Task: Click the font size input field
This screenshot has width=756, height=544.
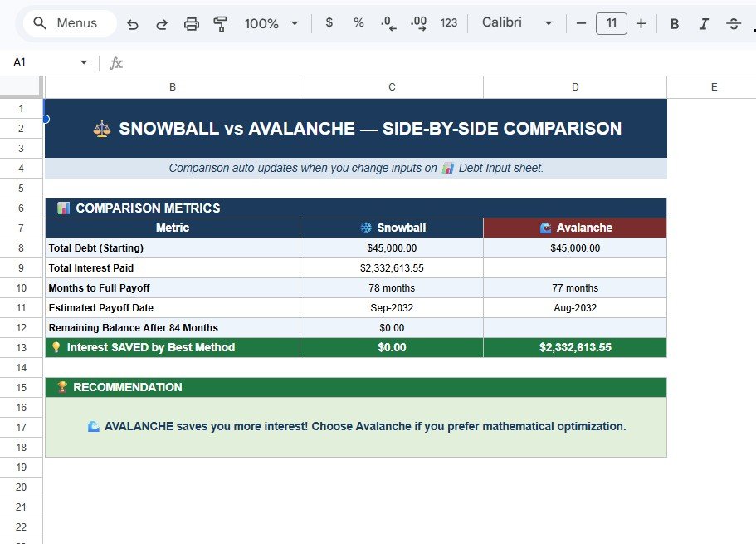Action: tap(612, 23)
